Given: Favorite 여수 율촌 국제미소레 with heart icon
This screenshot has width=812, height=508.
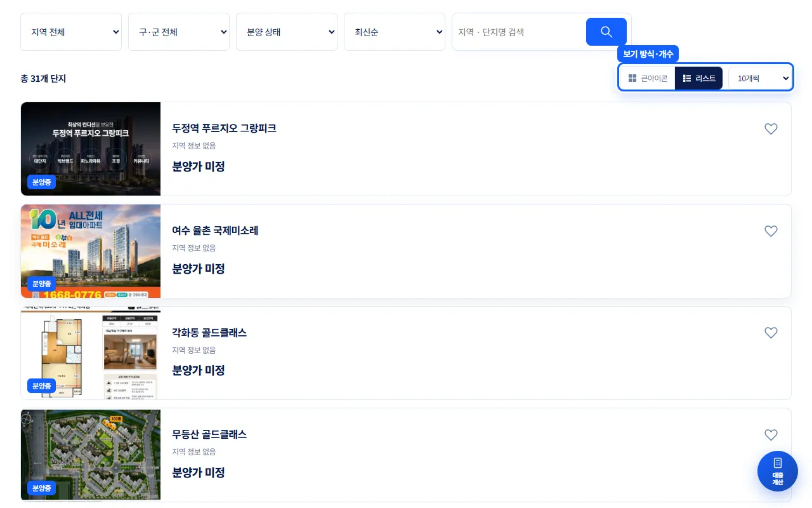Looking at the screenshot, I should pos(771,231).
